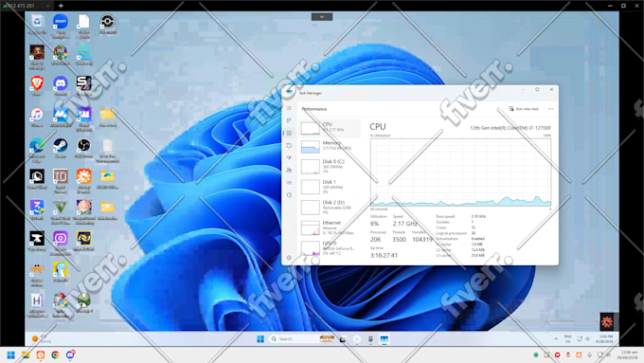Click red record icon in local tray

(x=557, y=354)
